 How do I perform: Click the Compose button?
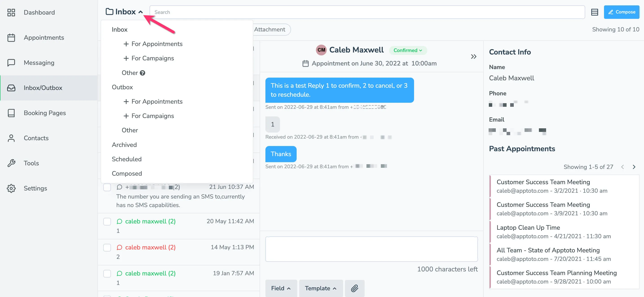[622, 12]
